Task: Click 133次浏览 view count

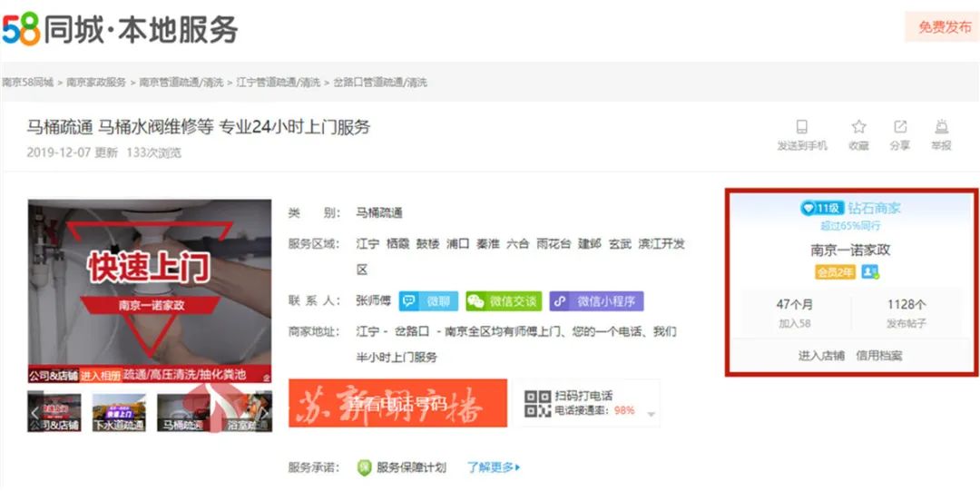Action: 153,152
